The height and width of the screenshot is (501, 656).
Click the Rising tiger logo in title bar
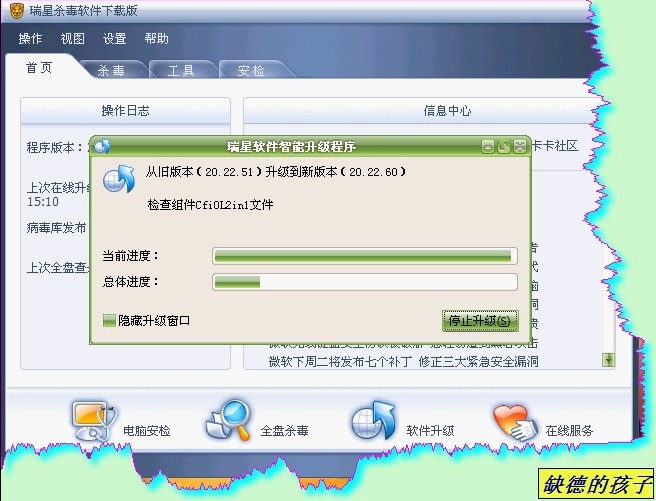tap(16, 11)
